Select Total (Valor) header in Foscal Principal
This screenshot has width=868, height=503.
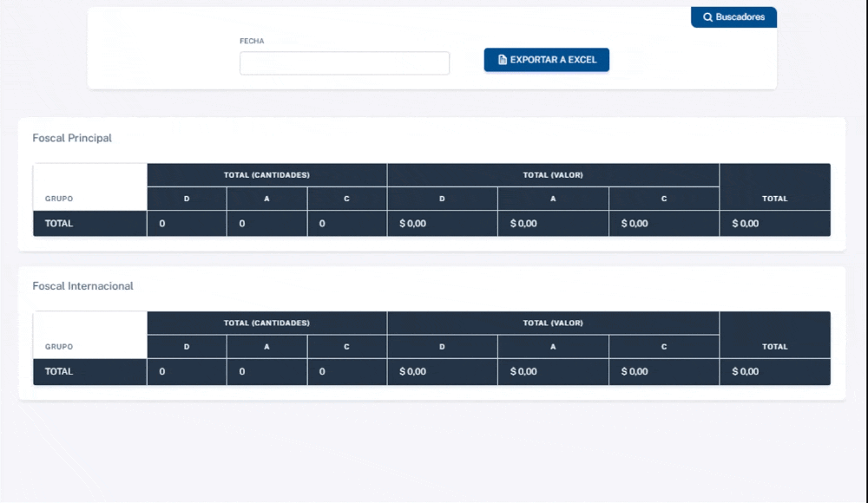[x=553, y=175]
